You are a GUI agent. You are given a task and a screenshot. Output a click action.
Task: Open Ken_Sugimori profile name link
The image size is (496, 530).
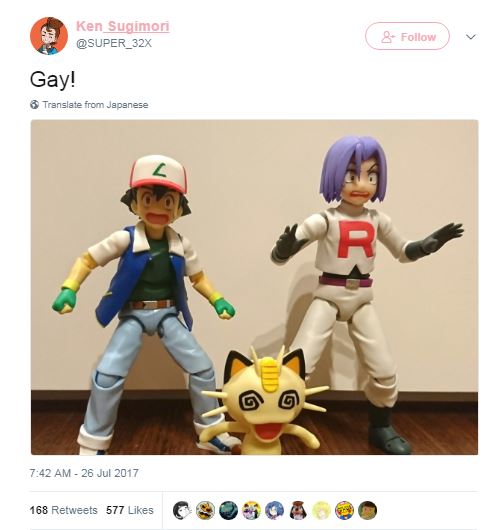[123, 26]
